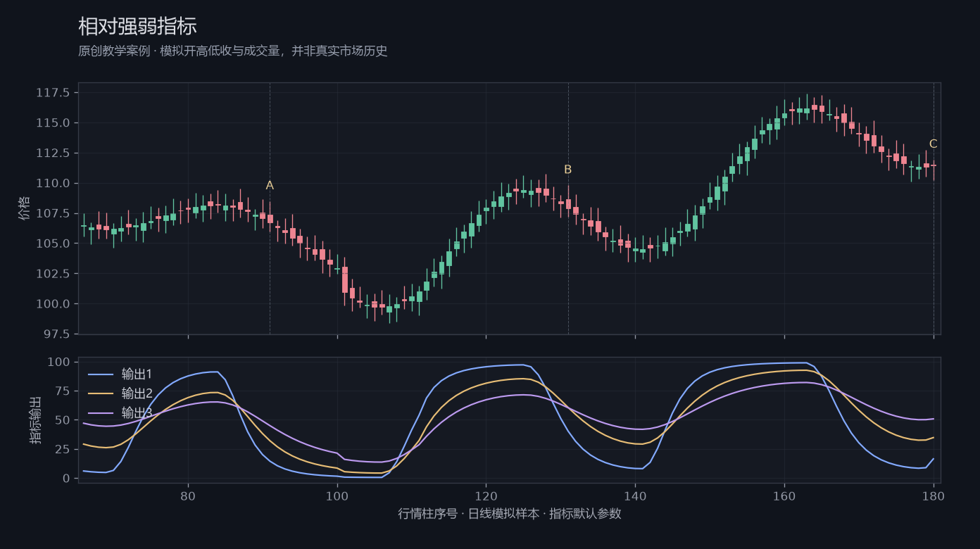Click the purple line swatch for 输出3
Image resolution: width=980 pixels, height=549 pixels.
coord(100,413)
